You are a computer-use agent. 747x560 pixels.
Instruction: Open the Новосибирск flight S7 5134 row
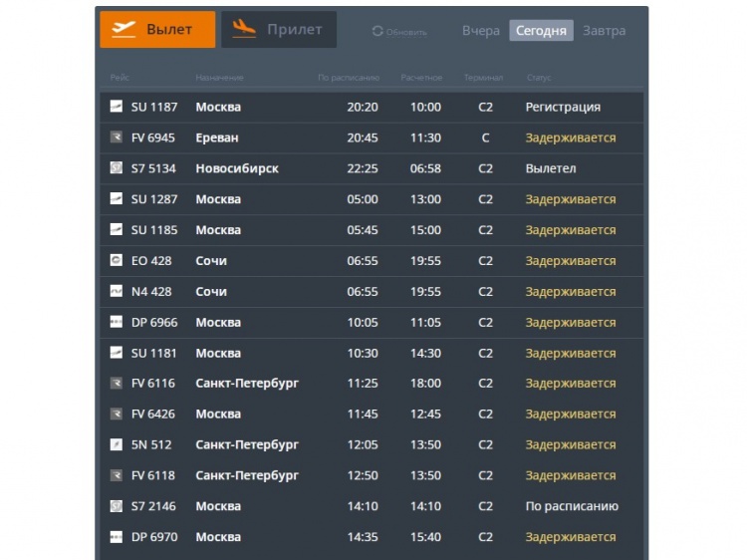tap(237, 168)
